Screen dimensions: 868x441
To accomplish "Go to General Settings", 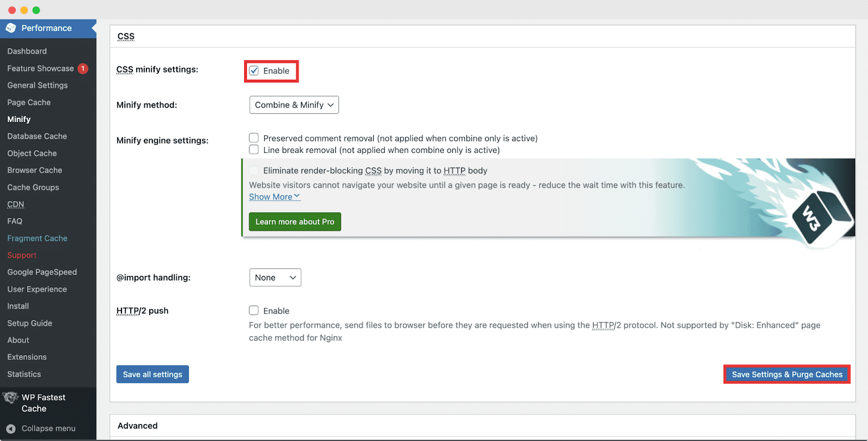I will click(37, 85).
